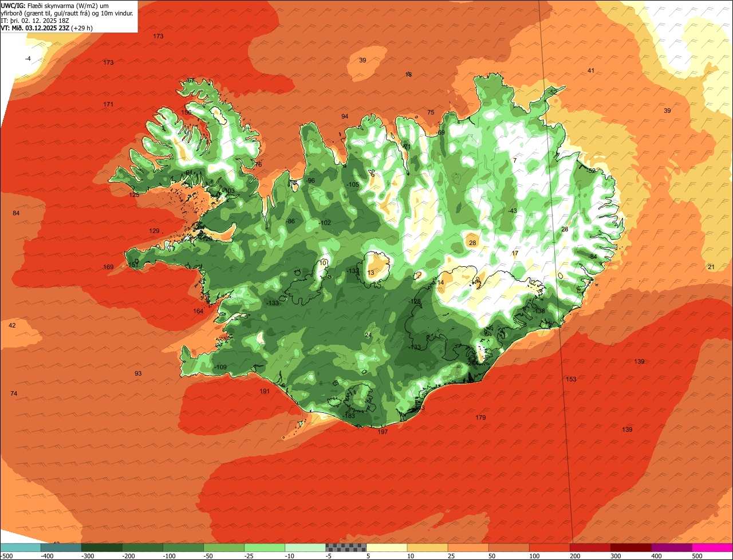Select the '93' value in the southwest sea
Screen dimensions: 733x560
point(138,373)
